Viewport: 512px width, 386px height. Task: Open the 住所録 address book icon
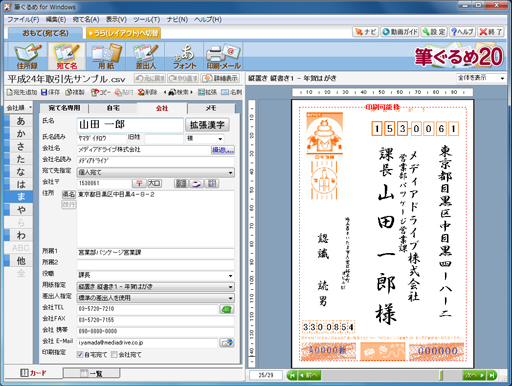27,56
